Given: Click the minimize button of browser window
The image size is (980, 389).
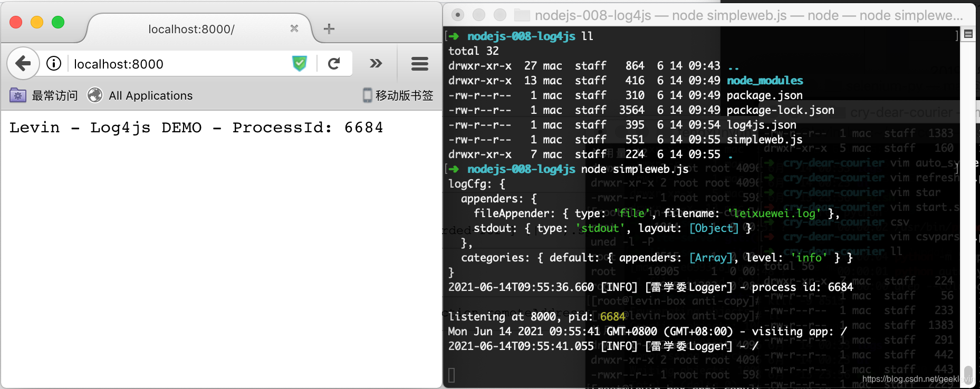Looking at the screenshot, I should pos(37,22).
